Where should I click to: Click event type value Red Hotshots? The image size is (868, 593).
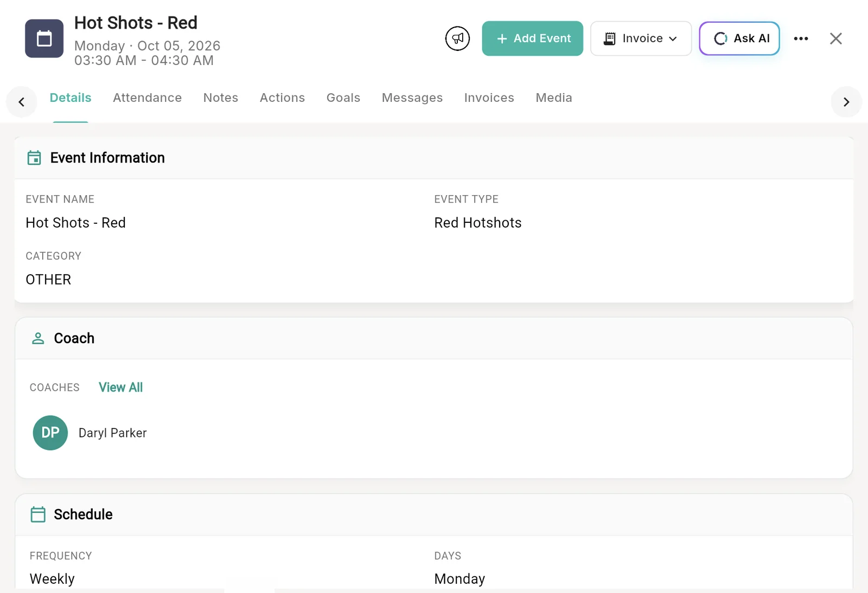478,223
